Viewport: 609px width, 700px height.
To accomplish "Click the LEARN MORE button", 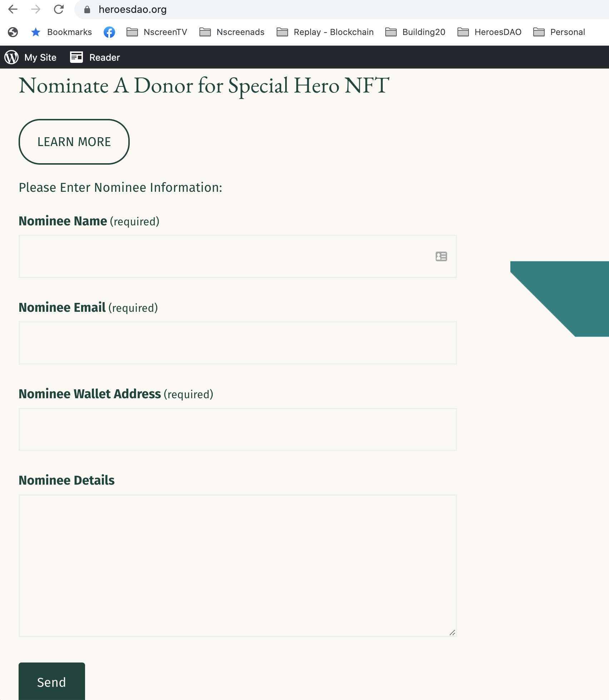I will coord(74,142).
